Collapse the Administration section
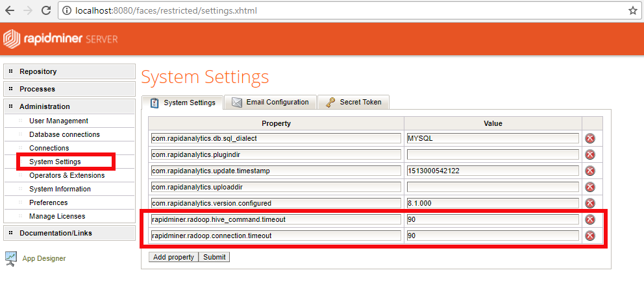This screenshot has width=644, height=292. 69,106
